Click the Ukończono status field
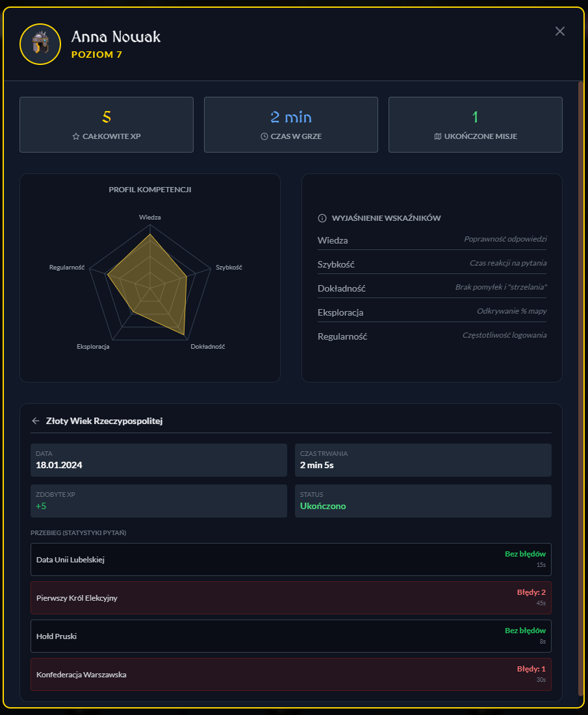Image resolution: width=588 pixels, height=715 pixels. coord(423,501)
